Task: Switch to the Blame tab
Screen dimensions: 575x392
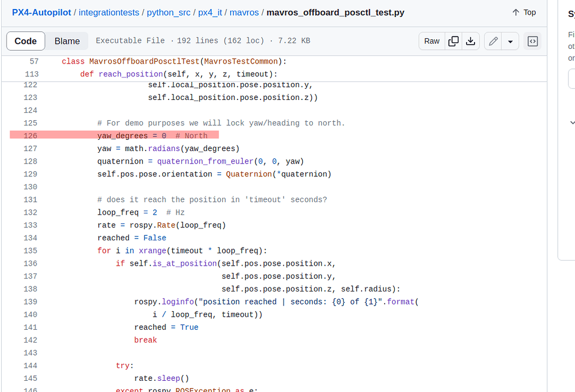Action: click(x=67, y=41)
